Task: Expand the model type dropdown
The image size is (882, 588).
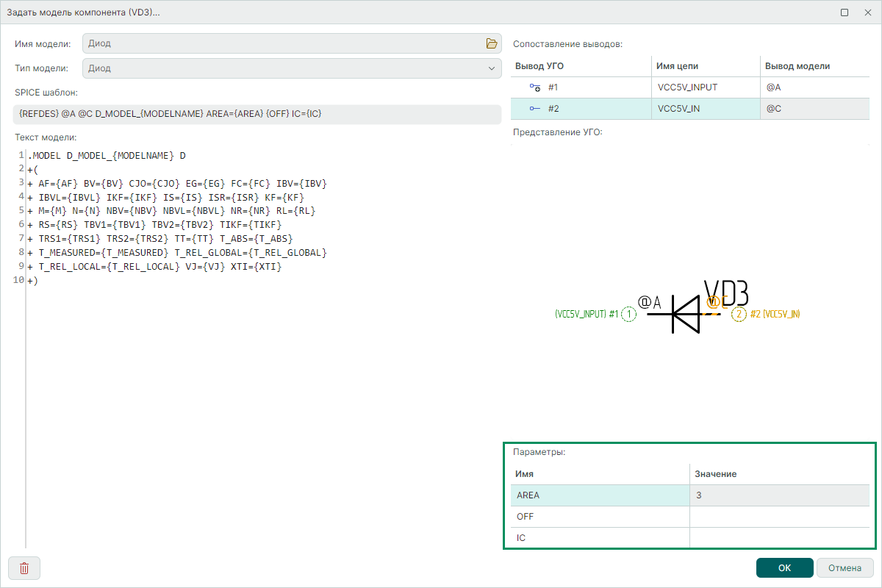Action: pyautogui.click(x=492, y=68)
